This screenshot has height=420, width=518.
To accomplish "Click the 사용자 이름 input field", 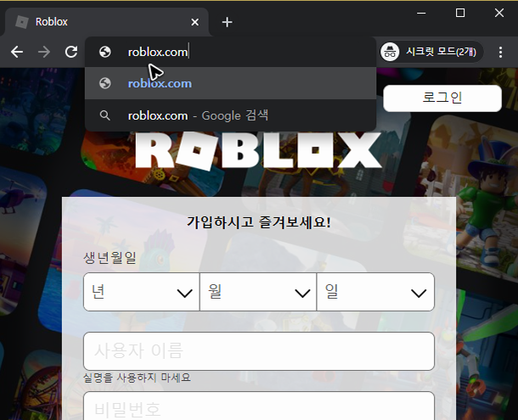I will [x=259, y=351].
